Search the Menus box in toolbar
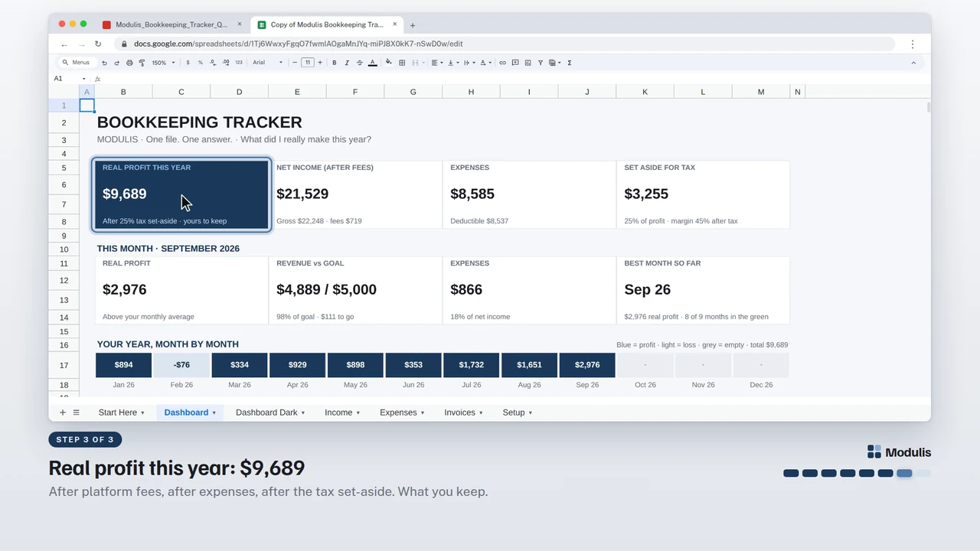Viewport: 980px width, 551px height. tap(76, 63)
